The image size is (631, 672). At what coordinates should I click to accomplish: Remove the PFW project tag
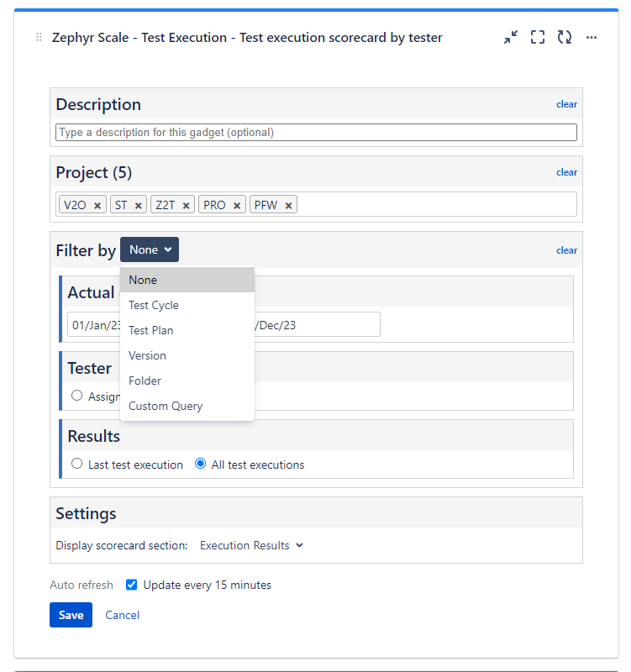pos(288,205)
